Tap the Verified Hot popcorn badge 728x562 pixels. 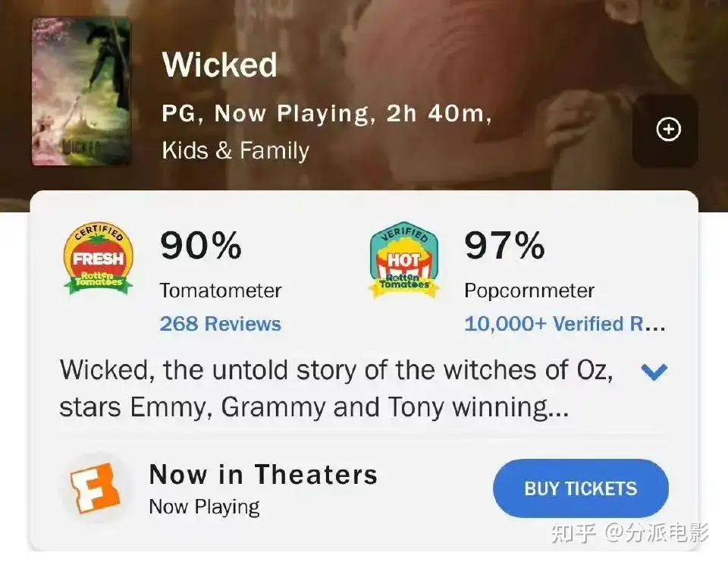404,259
